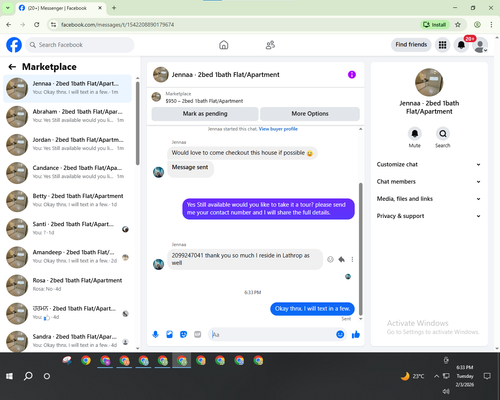Search within the conversation

pyautogui.click(x=443, y=134)
